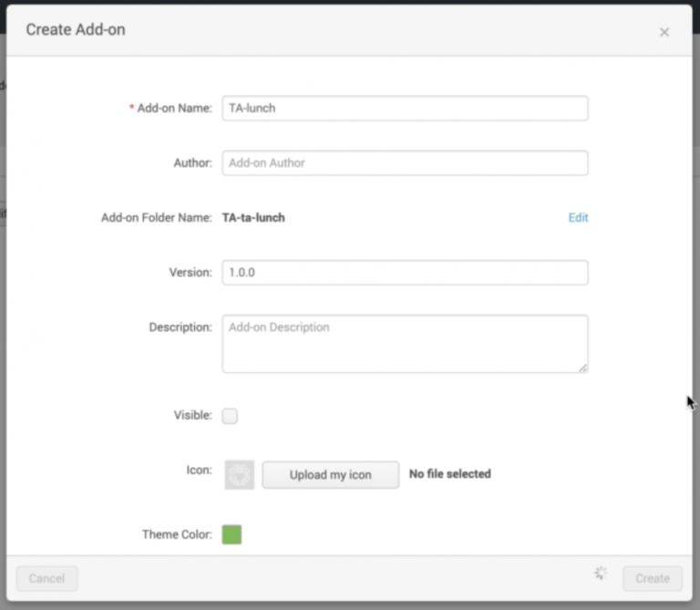700x610 pixels.
Task: Click the loading spinner icon
Action: click(x=601, y=573)
